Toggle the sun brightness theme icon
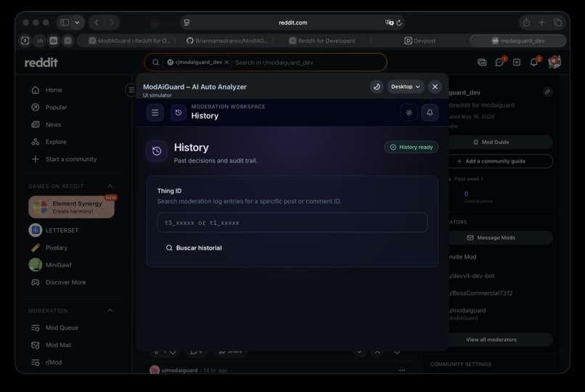 point(409,113)
